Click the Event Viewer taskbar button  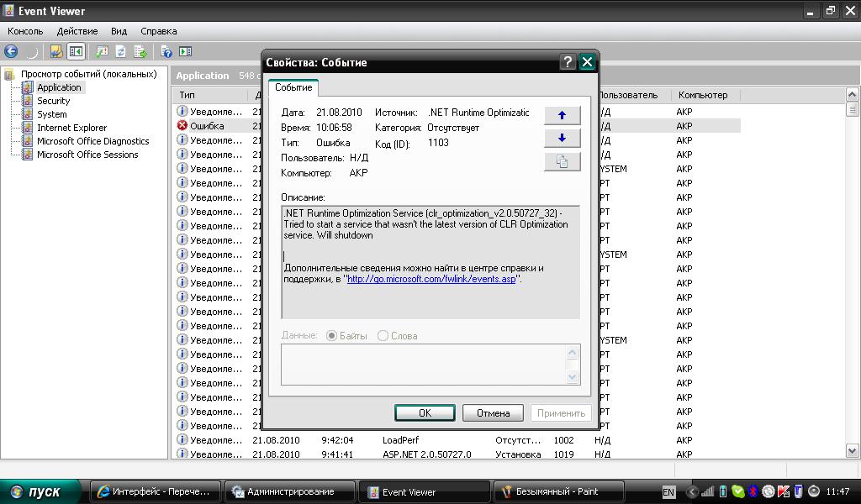(424, 492)
